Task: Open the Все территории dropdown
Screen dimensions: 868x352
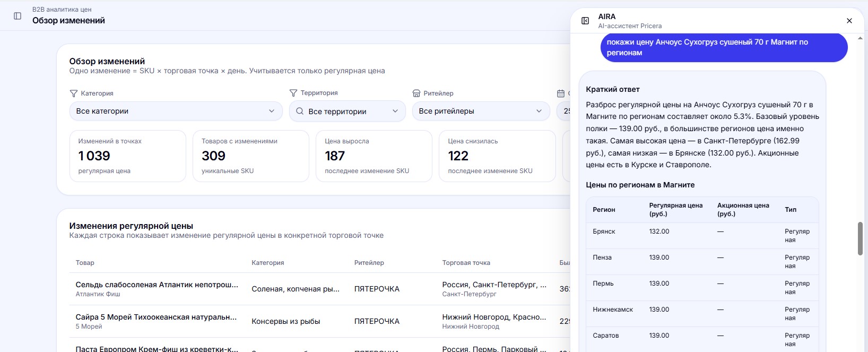Action: tap(347, 111)
